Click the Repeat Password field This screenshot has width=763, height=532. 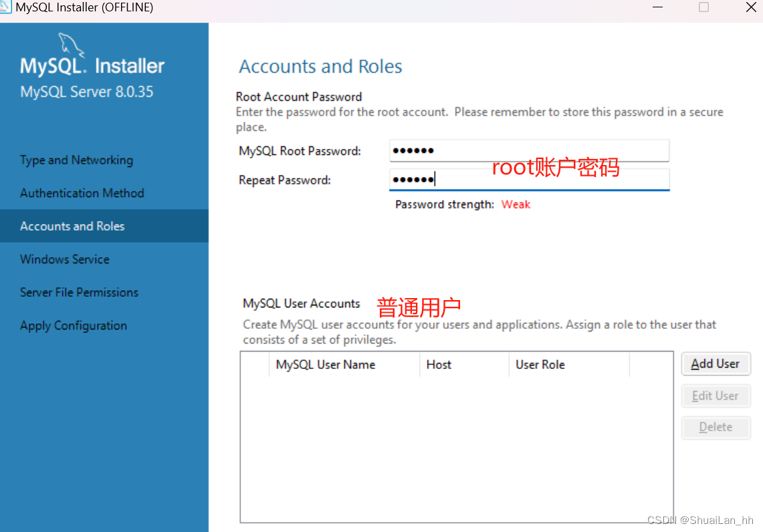click(x=528, y=179)
